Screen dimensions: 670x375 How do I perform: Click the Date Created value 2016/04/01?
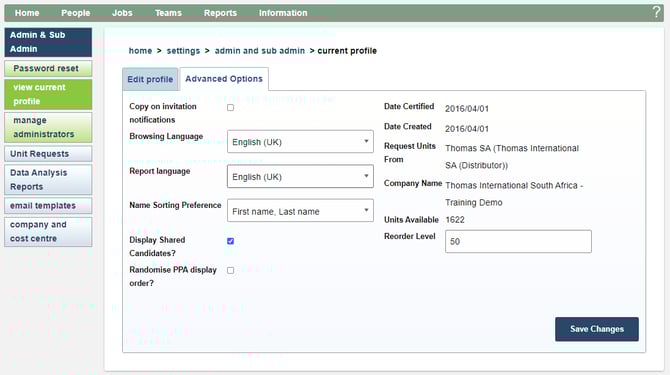(467, 129)
